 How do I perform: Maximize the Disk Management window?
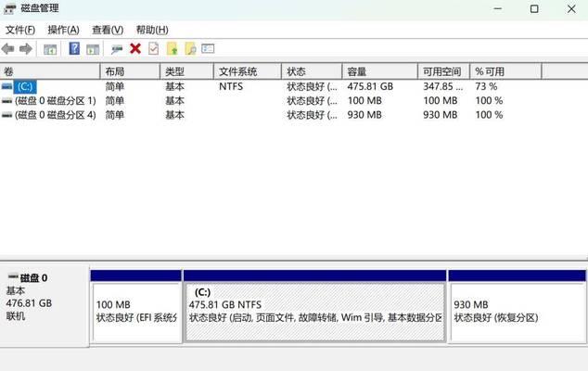534,8
